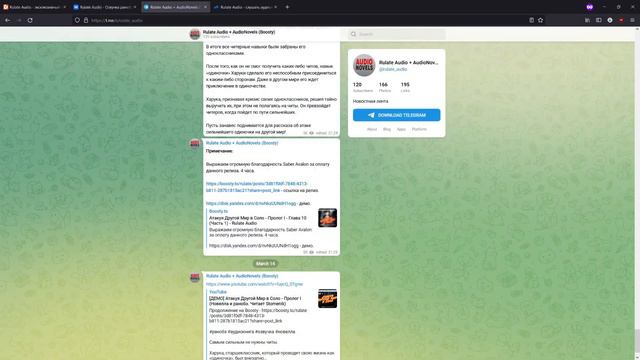Open channel name in the info card
Screen dimensions: 640x360
tap(409, 62)
